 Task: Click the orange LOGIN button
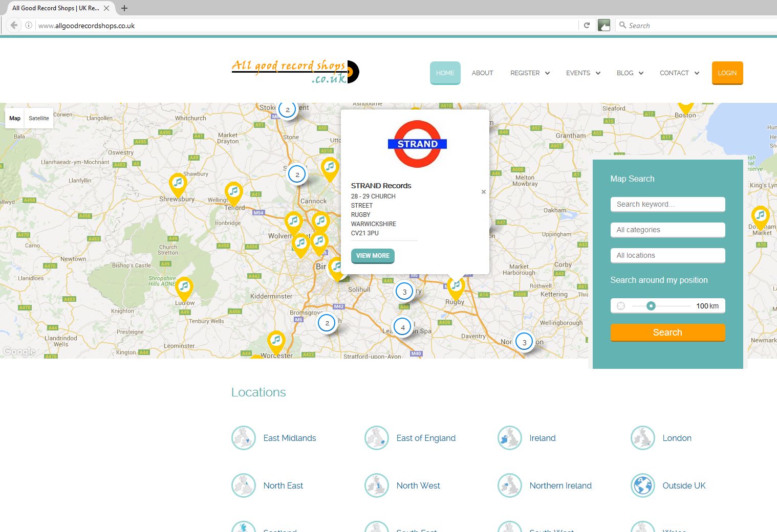point(727,73)
